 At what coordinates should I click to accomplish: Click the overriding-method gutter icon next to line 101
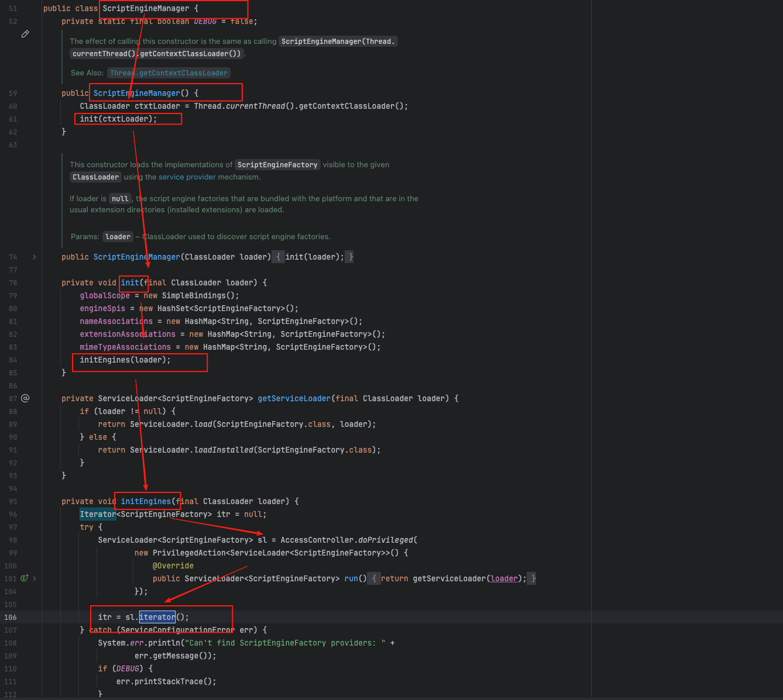(x=23, y=578)
